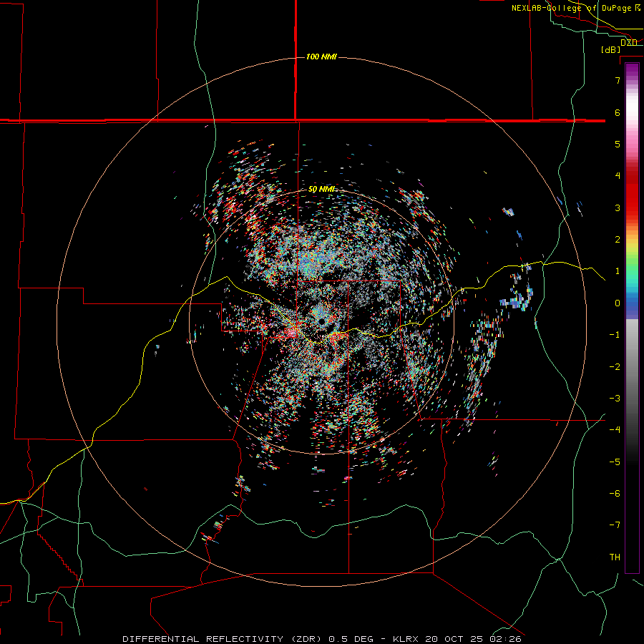Click the "1" value on the dB scale
The height and width of the screenshot is (644, 644).
pos(618,271)
